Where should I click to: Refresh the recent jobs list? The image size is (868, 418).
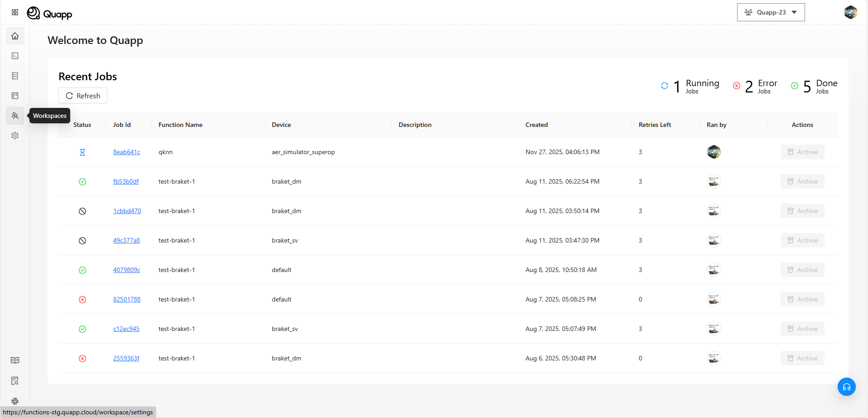click(x=83, y=96)
